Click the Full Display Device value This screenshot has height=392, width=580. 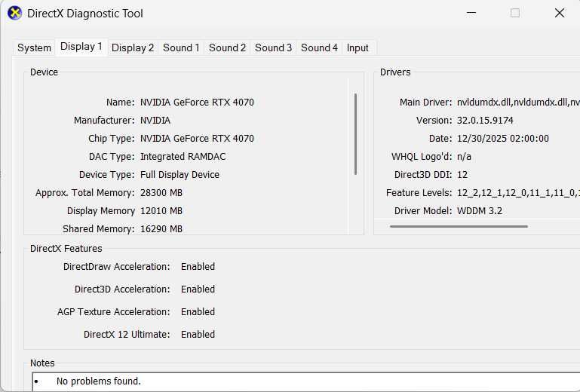point(180,175)
